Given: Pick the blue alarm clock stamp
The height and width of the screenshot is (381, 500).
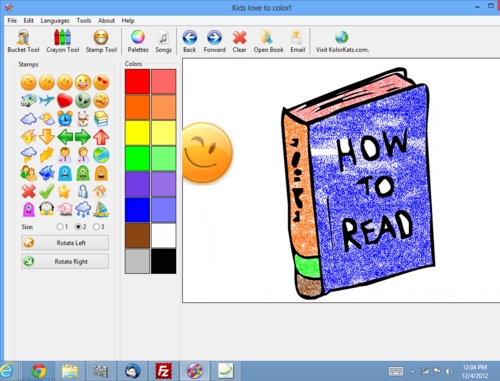Looking at the screenshot, I should [x=65, y=118].
